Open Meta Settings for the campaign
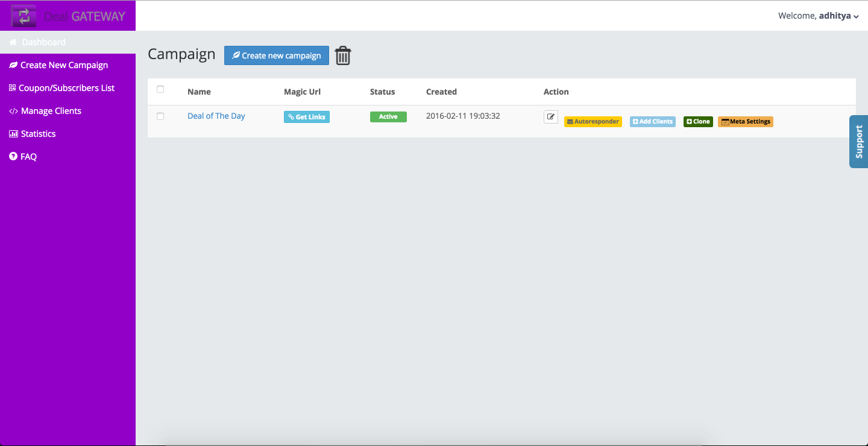 coord(745,122)
